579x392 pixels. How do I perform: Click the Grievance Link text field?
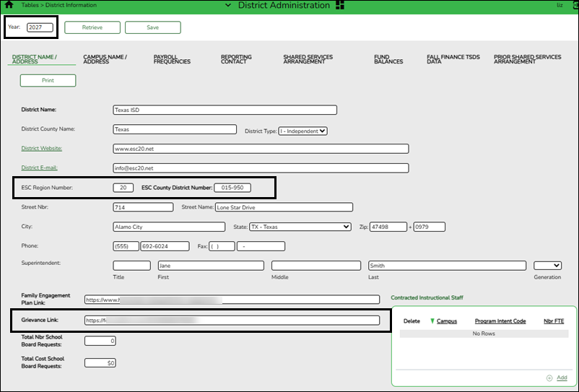point(232,321)
